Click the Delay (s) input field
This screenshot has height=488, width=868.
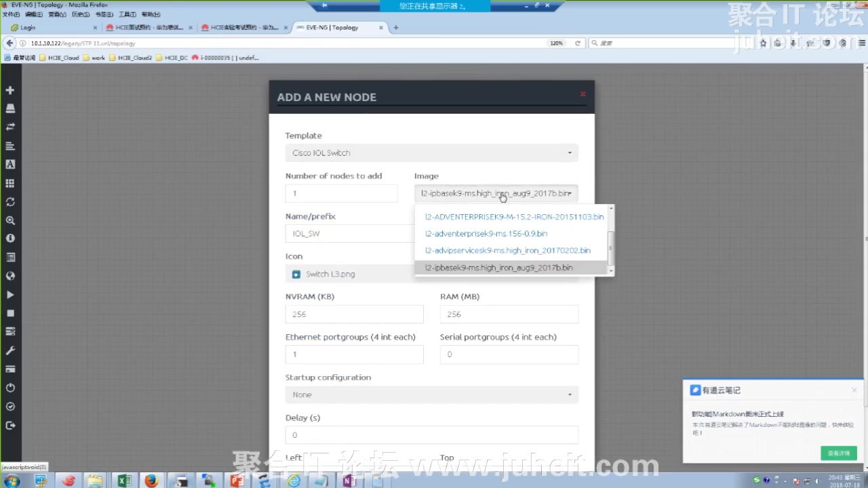click(432, 435)
